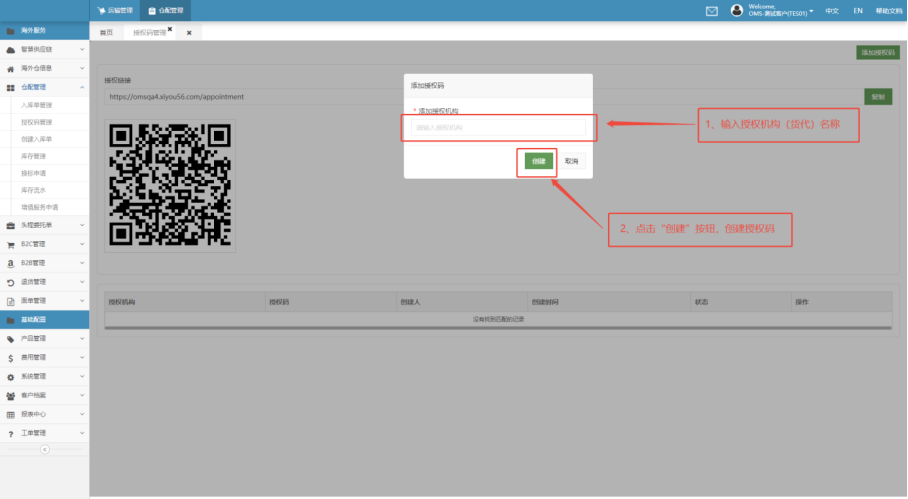Click the 系统管理 gear icon

[10, 376]
